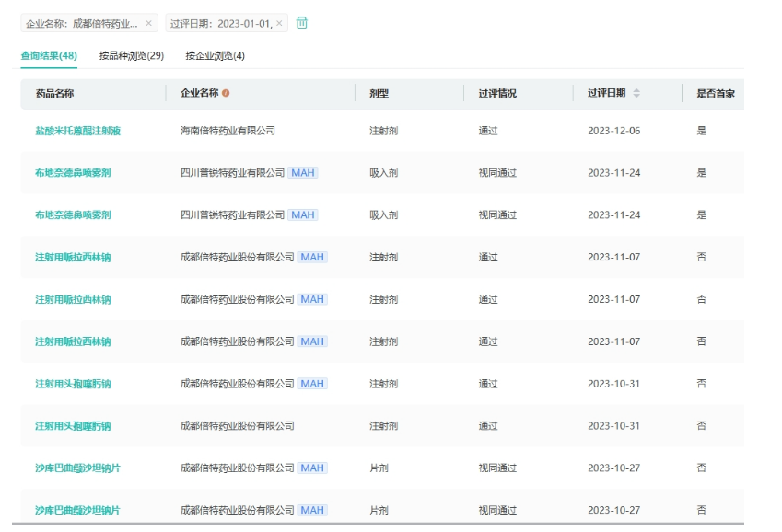The height and width of the screenshot is (532, 782).
Task: Click the 海南倍特药业有限公司 company cell
Action: click(228, 131)
